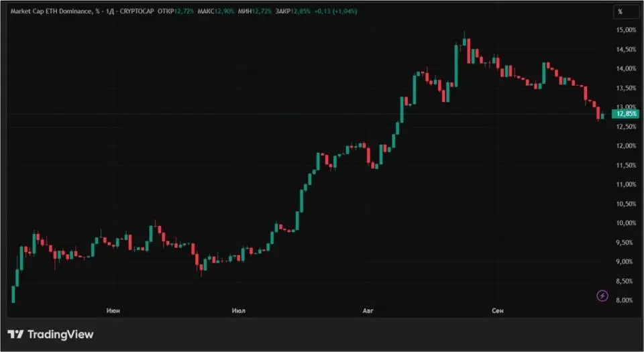Click the ОТКР 12,72% open value
Image resolution: width=644 pixels, height=352 pixels.
click(x=176, y=11)
